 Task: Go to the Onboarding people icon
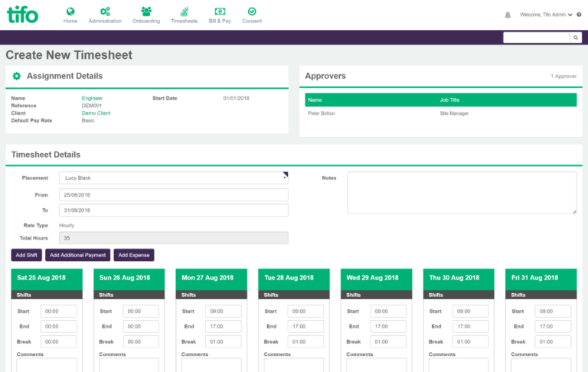coord(146,11)
